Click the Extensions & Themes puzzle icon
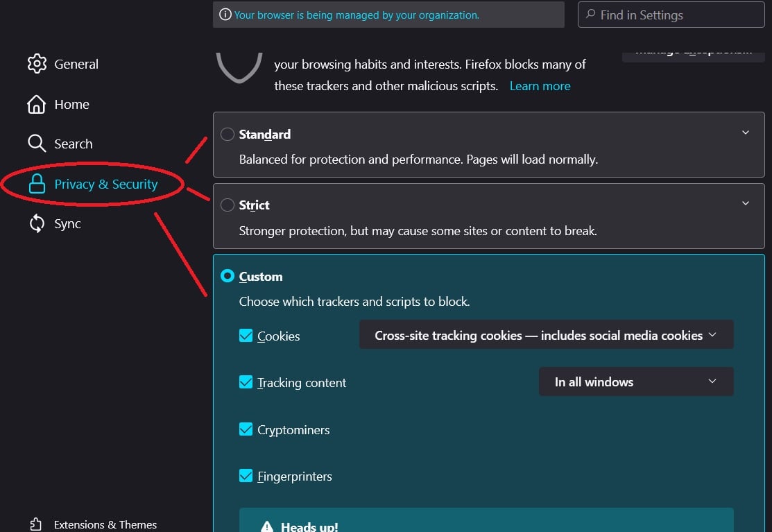The image size is (772, 532). click(x=36, y=524)
